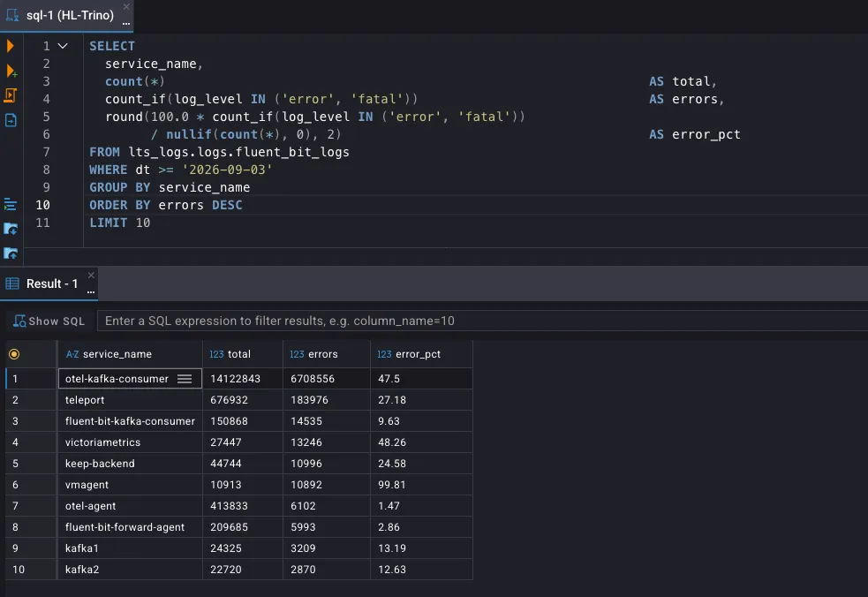Image resolution: width=868 pixels, height=597 pixels.
Task: Close the Result - 1 tab
Action: click(91, 275)
